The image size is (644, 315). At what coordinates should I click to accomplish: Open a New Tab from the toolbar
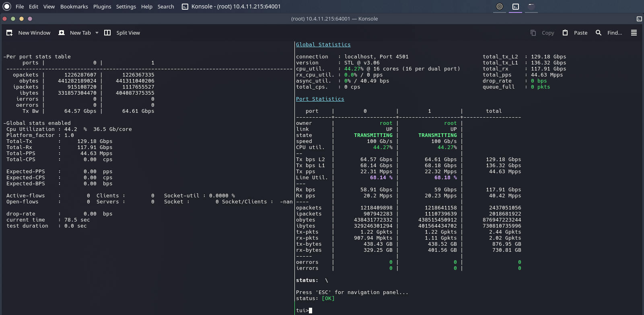tap(75, 33)
